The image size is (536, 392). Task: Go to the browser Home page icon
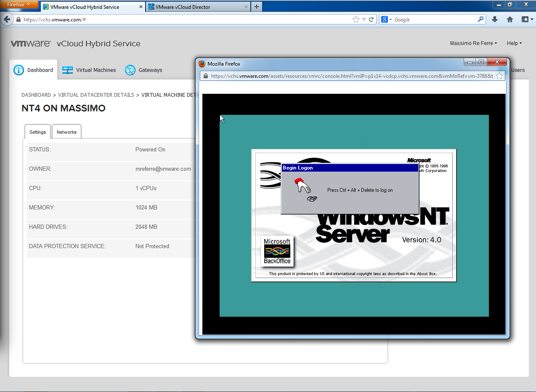click(510, 19)
